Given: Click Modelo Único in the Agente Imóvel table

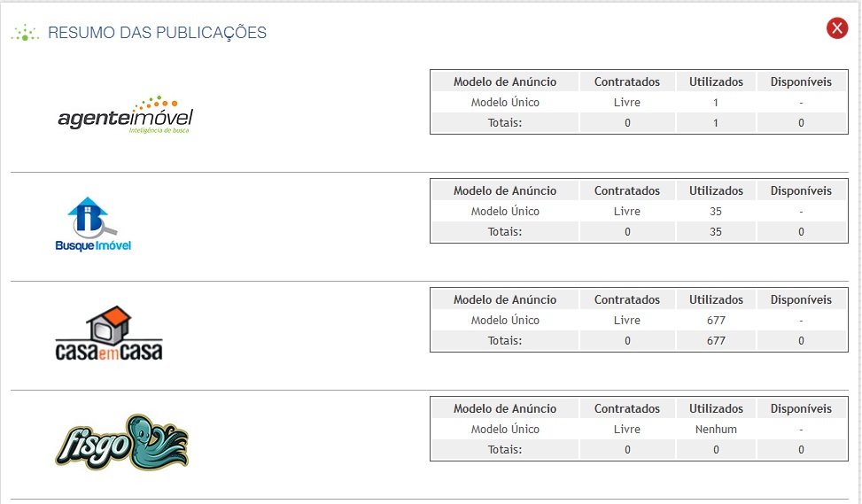Looking at the screenshot, I should [505, 102].
